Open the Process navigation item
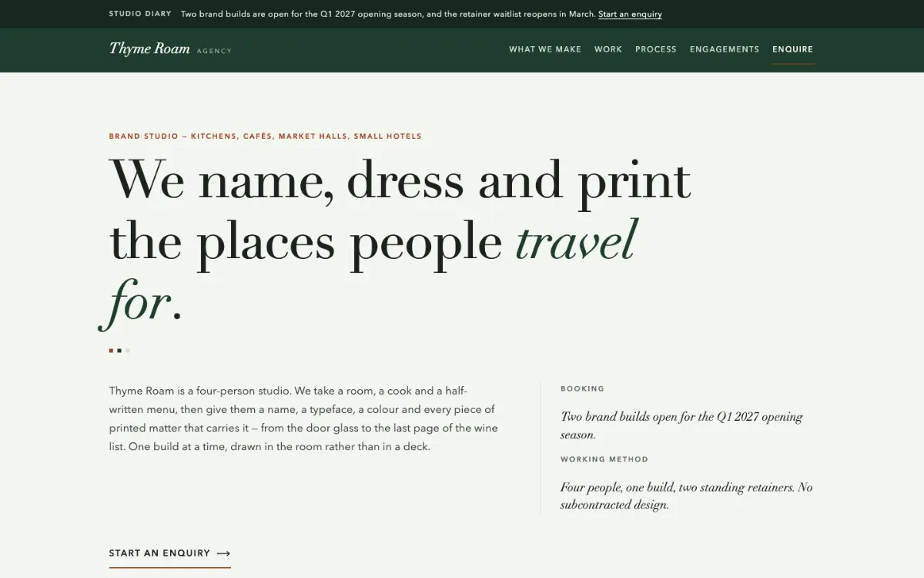Image resolution: width=924 pixels, height=578 pixels. pos(656,49)
